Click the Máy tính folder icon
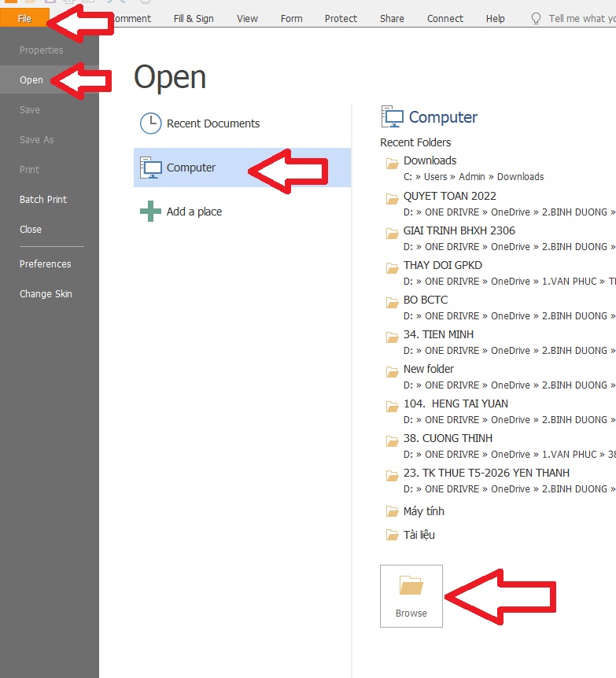Viewport: 616px width, 678px height. 392,511
